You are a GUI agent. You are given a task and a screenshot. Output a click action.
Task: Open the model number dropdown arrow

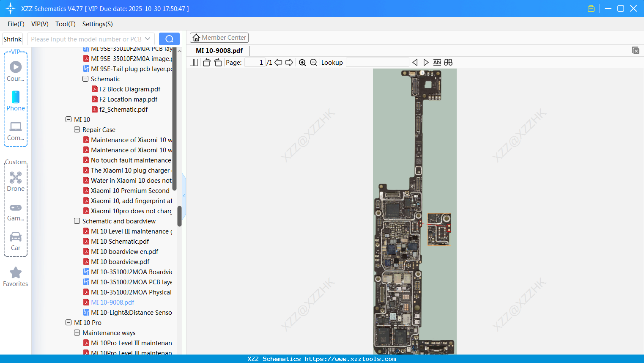(148, 39)
